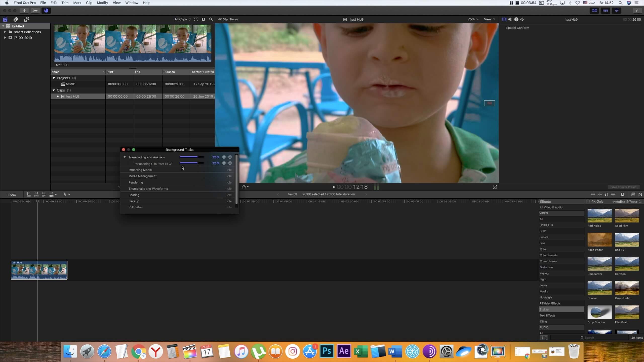Open the Mark menu
Screen dimensions: 644x362
tap(77, 3)
